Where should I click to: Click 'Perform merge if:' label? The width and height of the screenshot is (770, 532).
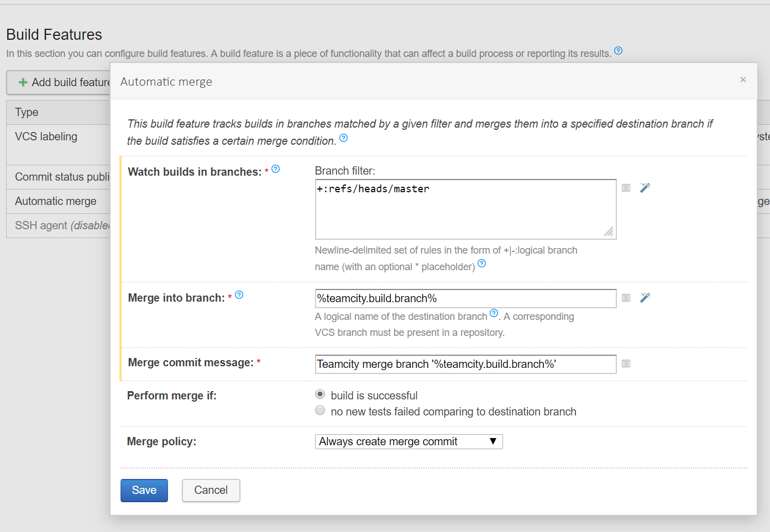[172, 396]
